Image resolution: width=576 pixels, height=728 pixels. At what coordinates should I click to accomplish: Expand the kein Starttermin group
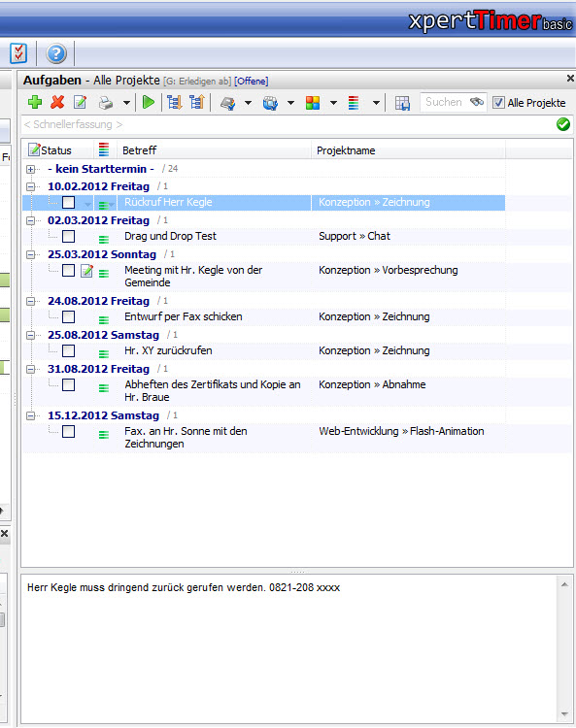[31, 170]
